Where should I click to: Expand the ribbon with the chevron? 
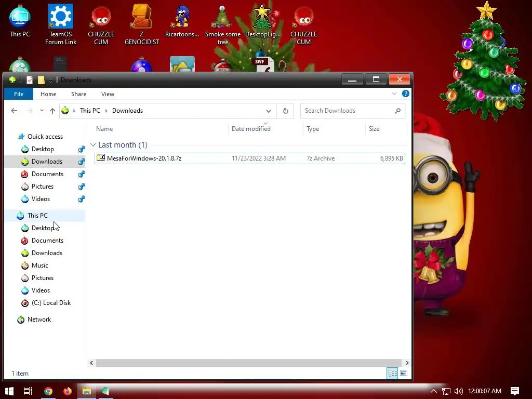394,94
